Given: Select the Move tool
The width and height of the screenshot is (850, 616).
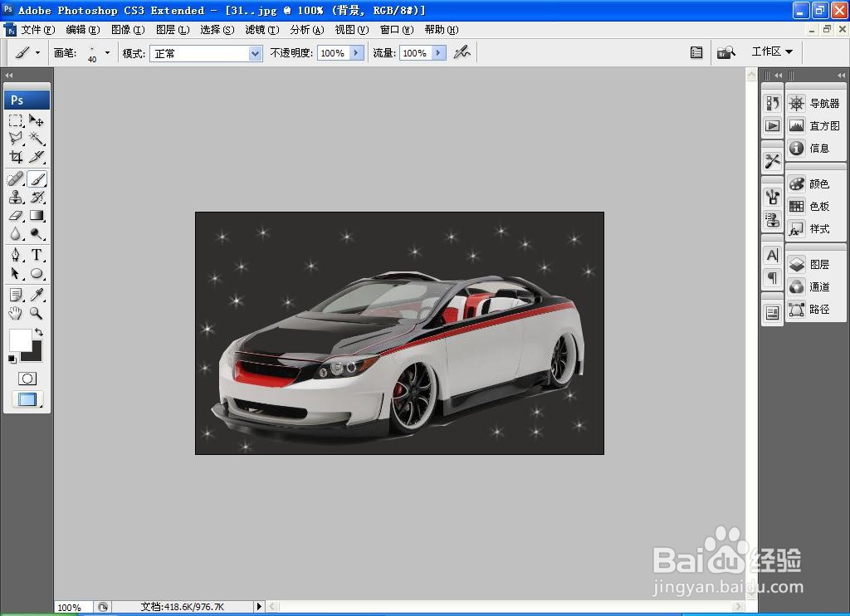Looking at the screenshot, I should pos(37,120).
